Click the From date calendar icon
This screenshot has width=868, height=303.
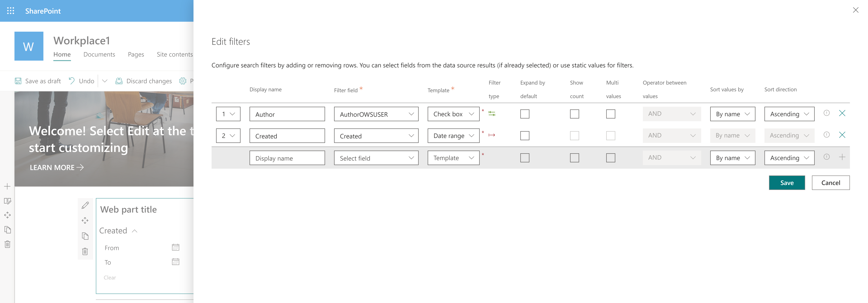(x=176, y=247)
